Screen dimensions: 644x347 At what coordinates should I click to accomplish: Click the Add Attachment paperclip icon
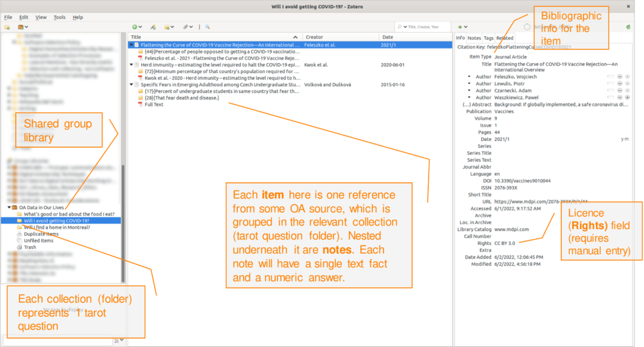pyautogui.click(x=187, y=27)
